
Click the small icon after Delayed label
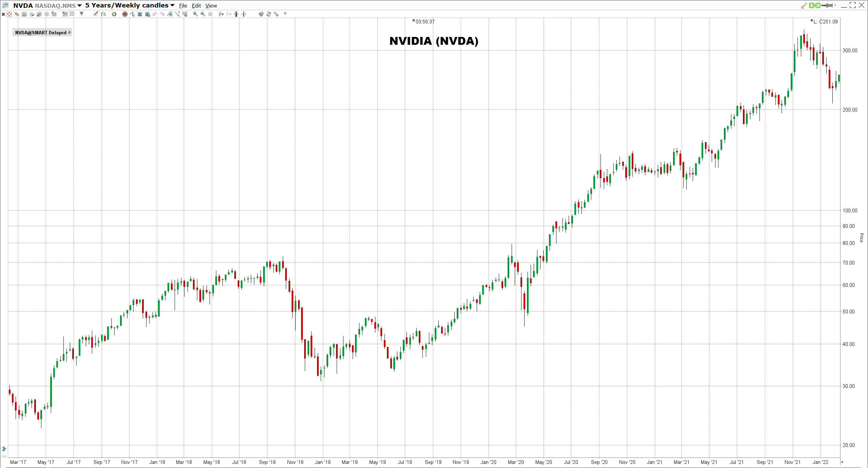(x=70, y=33)
